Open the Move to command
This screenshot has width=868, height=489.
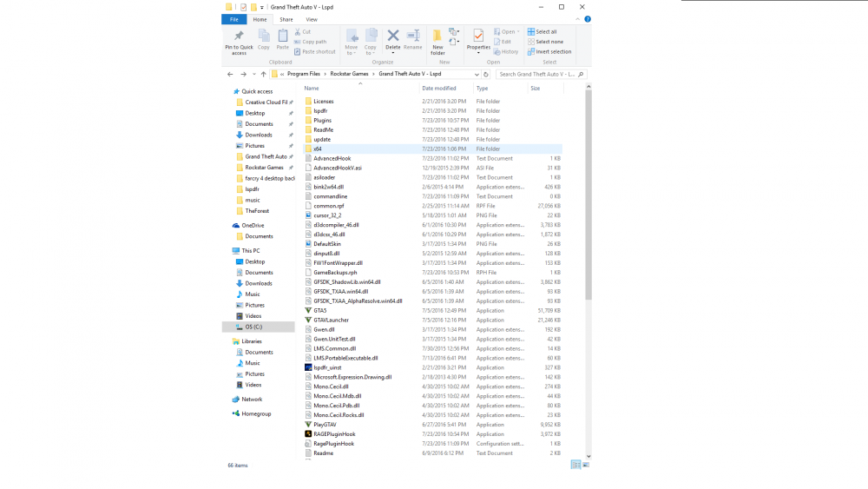[352, 42]
